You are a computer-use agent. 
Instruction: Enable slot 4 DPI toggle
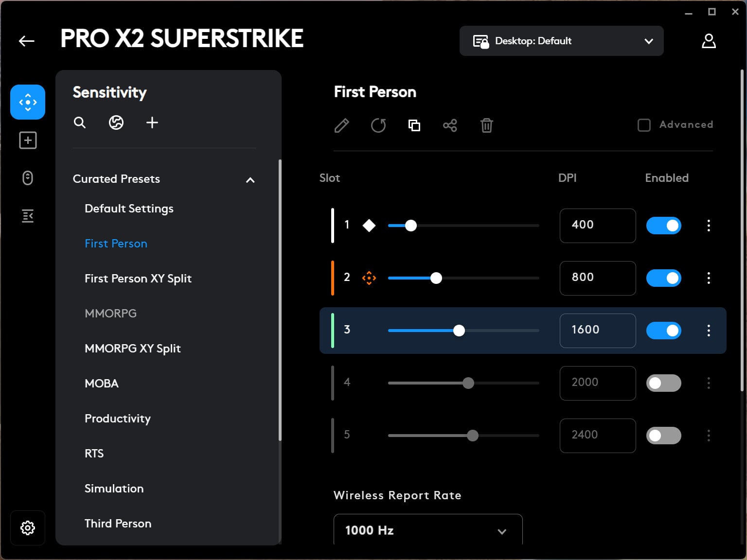(x=664, y=383)
